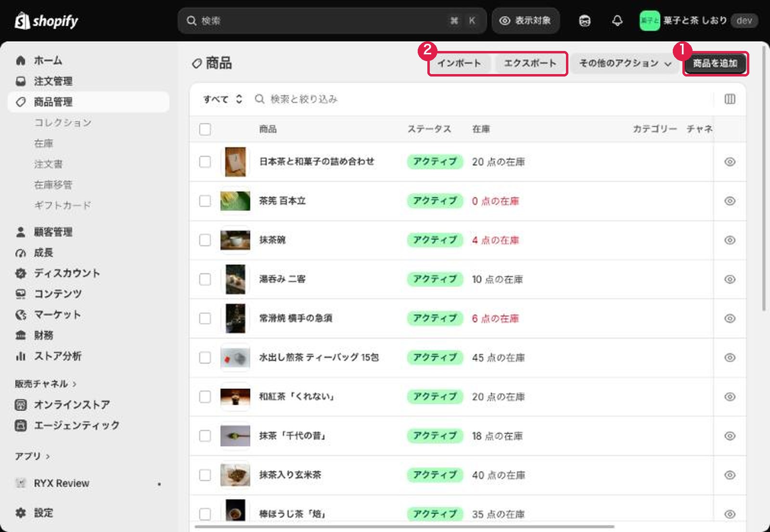Click the 財務 bank icon
The width and height of the screenshot is (770, 532).
(x=21, y=335)
